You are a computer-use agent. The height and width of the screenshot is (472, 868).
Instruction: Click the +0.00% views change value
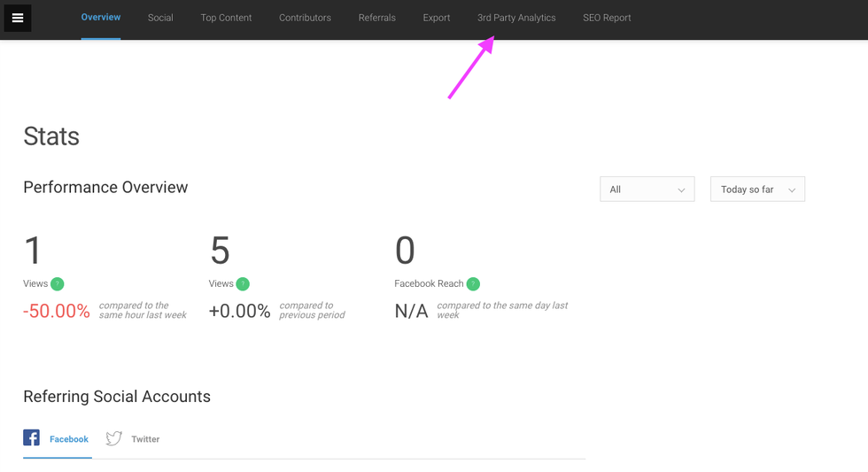point(239,311)
